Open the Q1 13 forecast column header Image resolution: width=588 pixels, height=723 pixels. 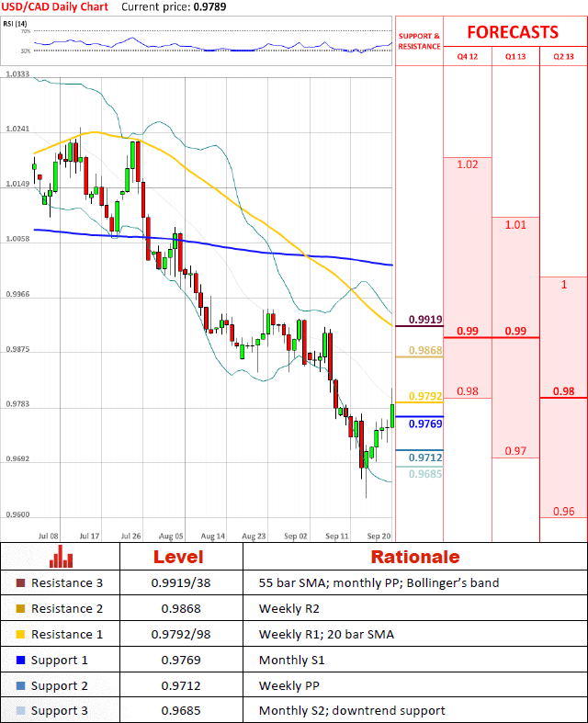(515, 56)
